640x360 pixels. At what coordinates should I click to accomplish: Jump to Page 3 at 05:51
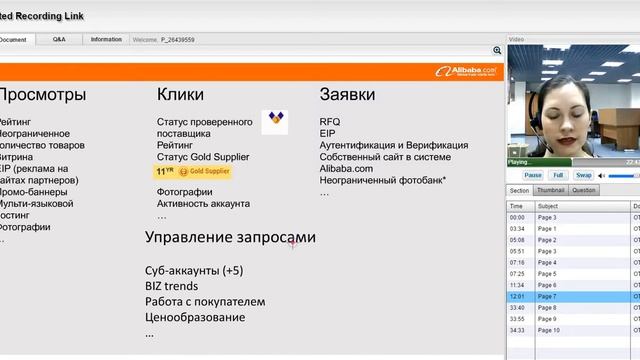tap(573, 251)
